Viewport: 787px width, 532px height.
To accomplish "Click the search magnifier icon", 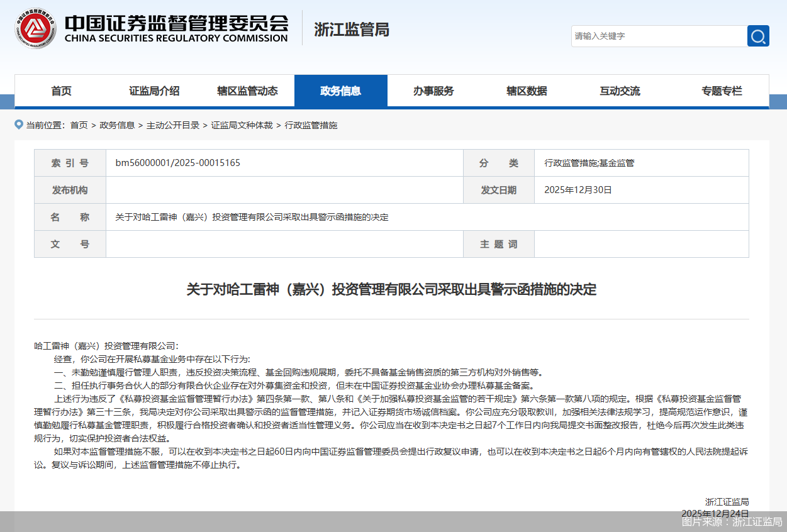I will pos(757,36).
